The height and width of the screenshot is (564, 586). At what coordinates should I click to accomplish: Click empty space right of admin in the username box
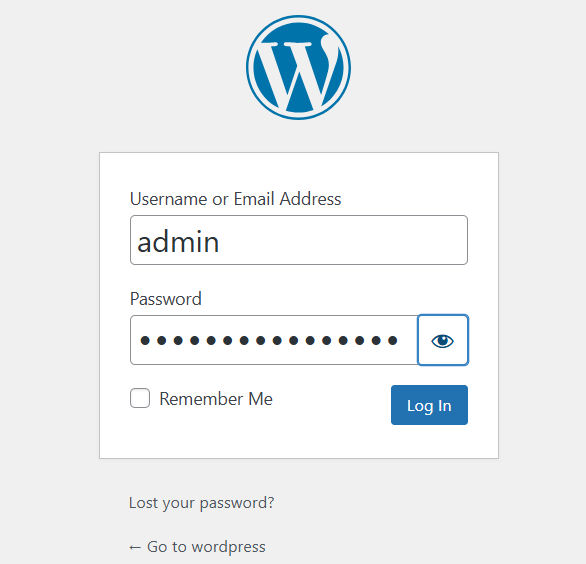pyautogui.click(x=342, y=240)
